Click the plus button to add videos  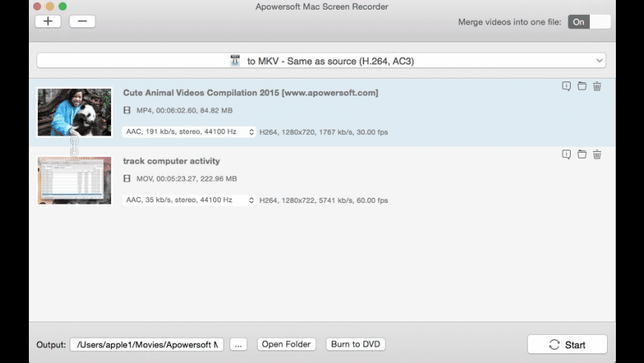pos(48,21)
